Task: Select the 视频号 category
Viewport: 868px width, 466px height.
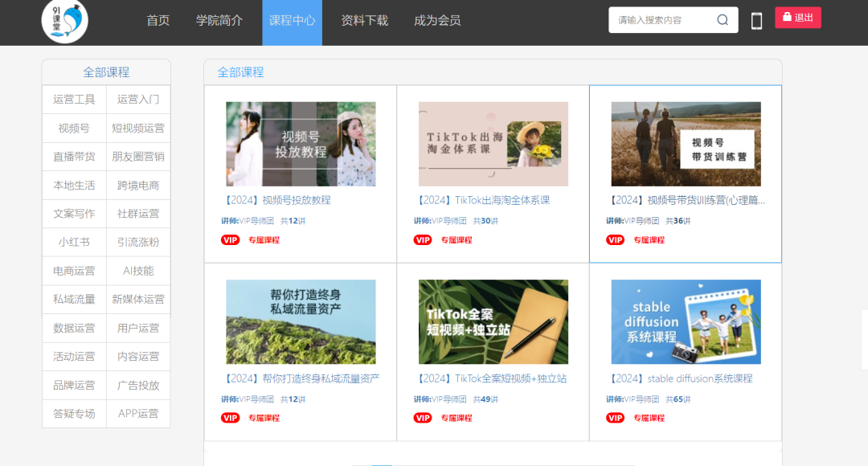Action: point(74,129)
